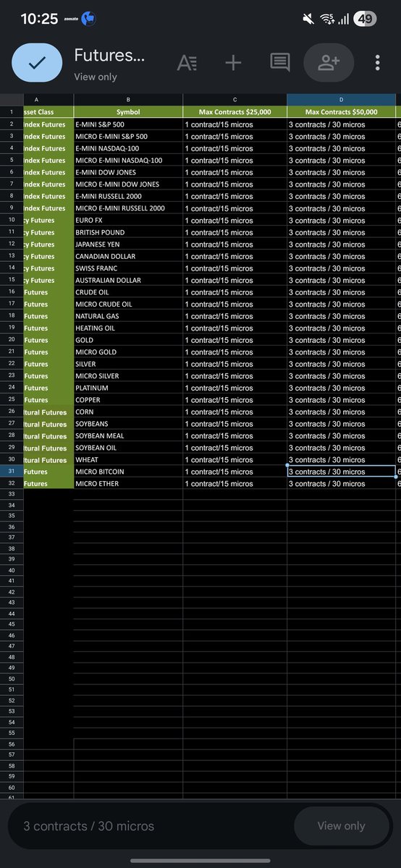Select column C cell in EURO FX row
Screen dimensions: 401x868
point(235,220)
